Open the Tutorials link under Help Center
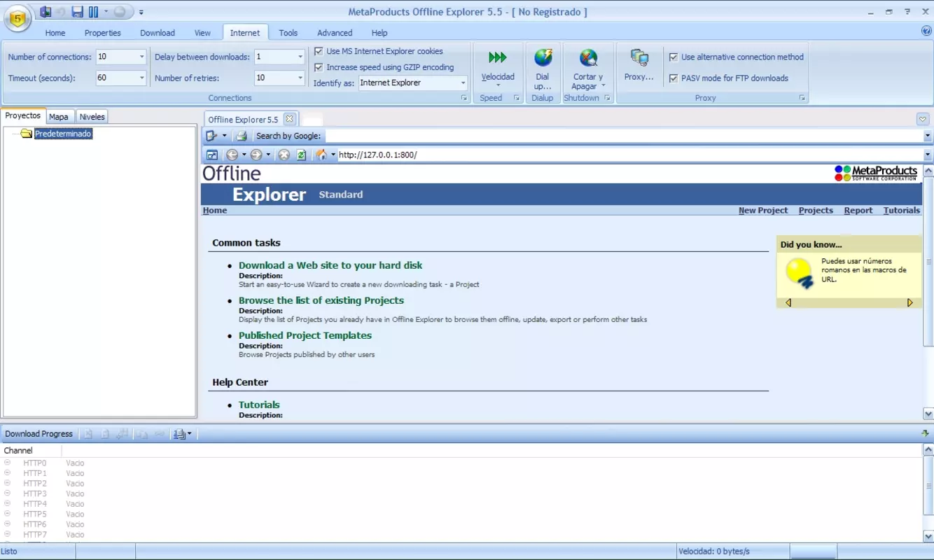Image resolution: width=934 pixels, height=560 pixels. click(259, 405)
